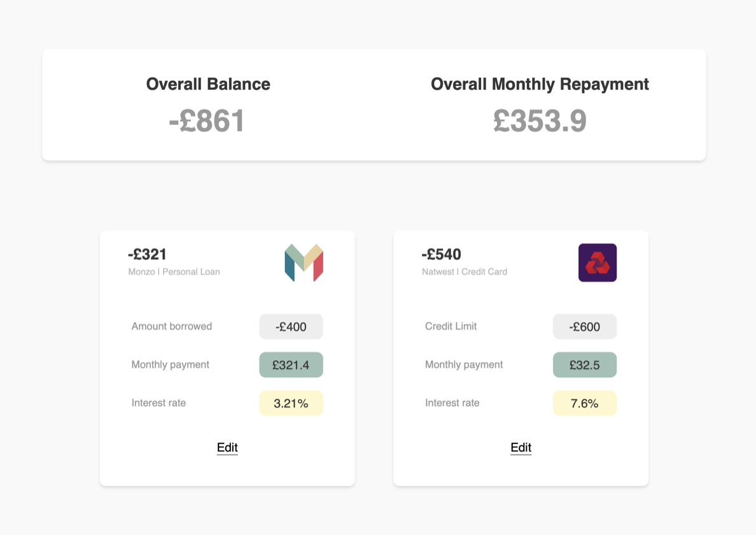The height and width of the screenshot is (535, 756).
Task: Click the Overall Balance heading
Action: tap(208, 84)
